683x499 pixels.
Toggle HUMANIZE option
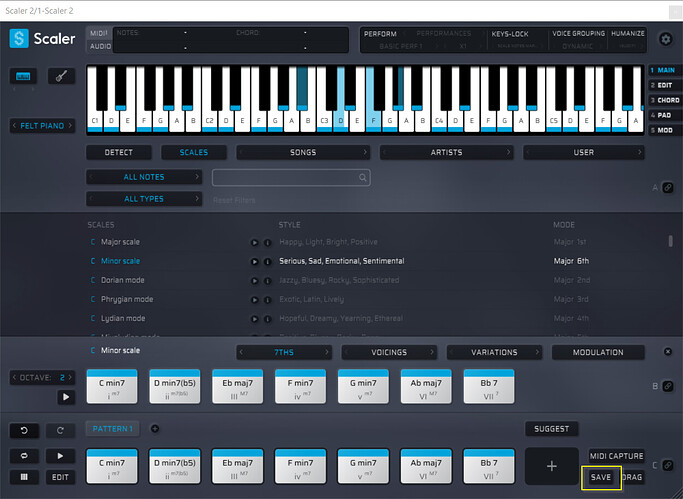click(x=628, y=34)
